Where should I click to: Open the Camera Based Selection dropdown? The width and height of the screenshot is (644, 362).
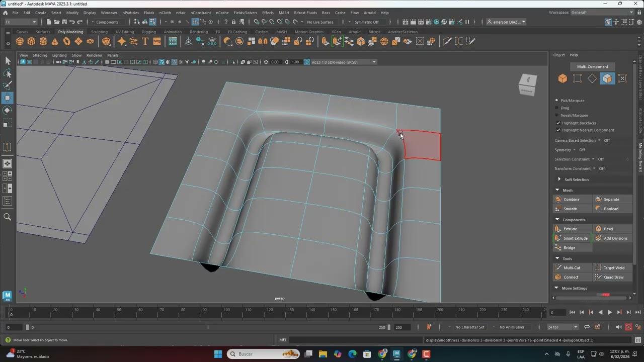(599, 140)
